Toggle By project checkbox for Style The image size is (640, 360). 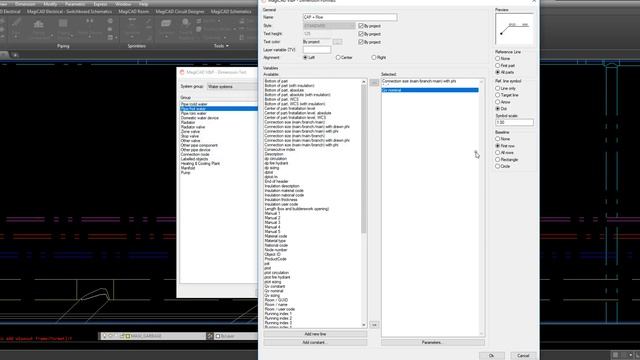361,26
